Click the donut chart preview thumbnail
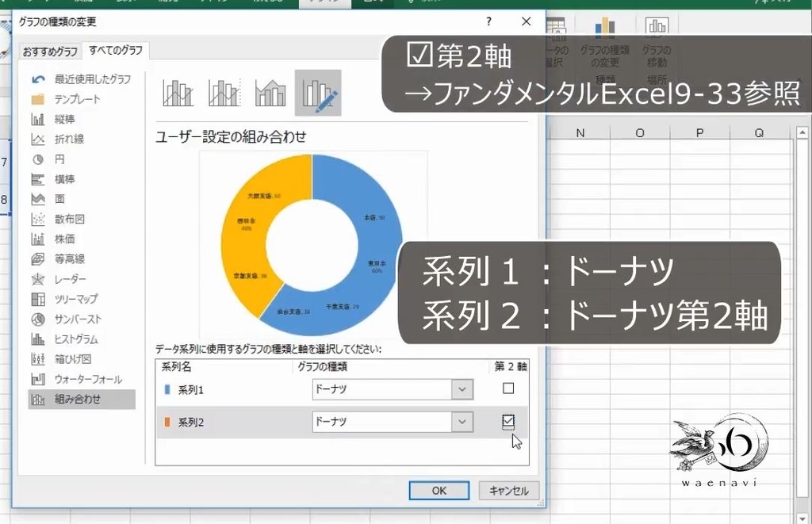This screenshot has height=524, width=812. 313,245
